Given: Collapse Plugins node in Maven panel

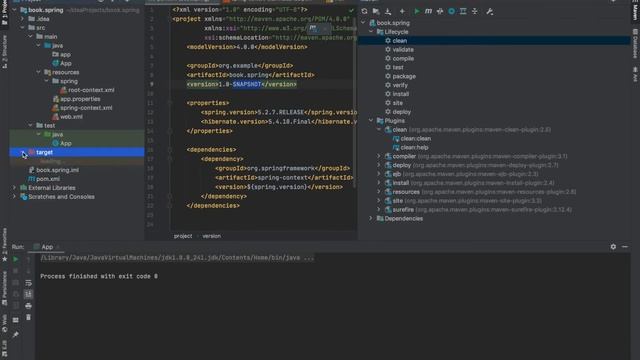Looking at the screenshot, I should pos(371,121).
